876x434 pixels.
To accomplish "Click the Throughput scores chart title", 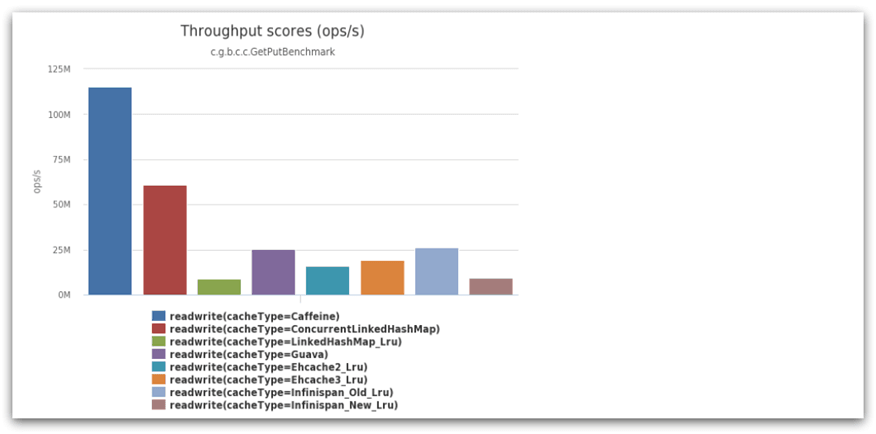I will click(272, 32).
